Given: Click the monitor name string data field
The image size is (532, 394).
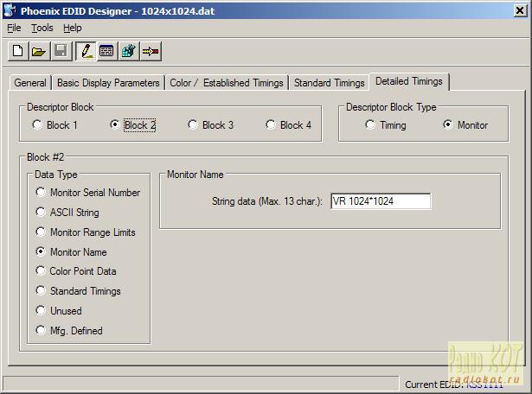Looking at the screenshot, I should tap(380, 201).
